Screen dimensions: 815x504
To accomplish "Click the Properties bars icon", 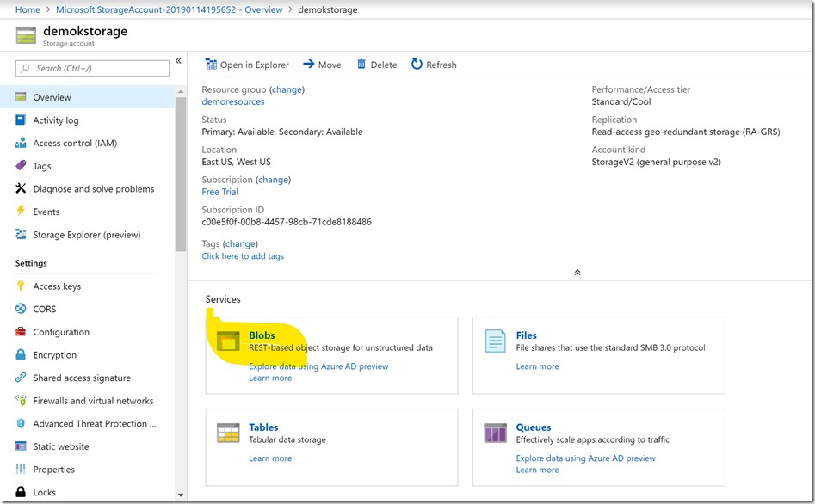I will 21,469.
